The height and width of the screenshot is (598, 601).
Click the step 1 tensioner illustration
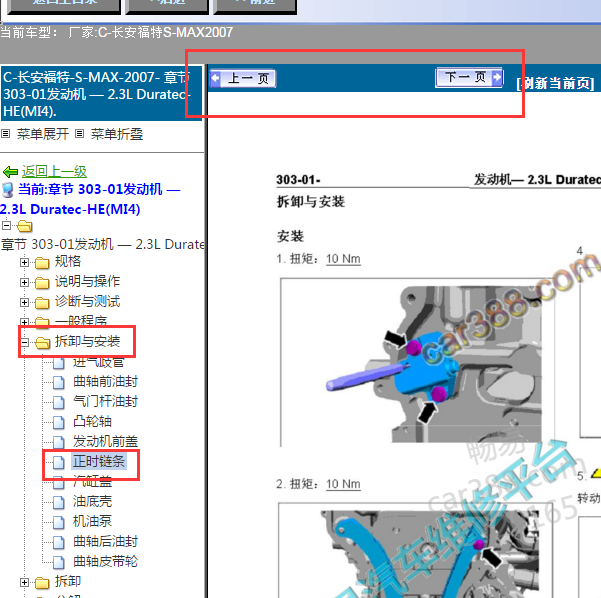(417, 363)
